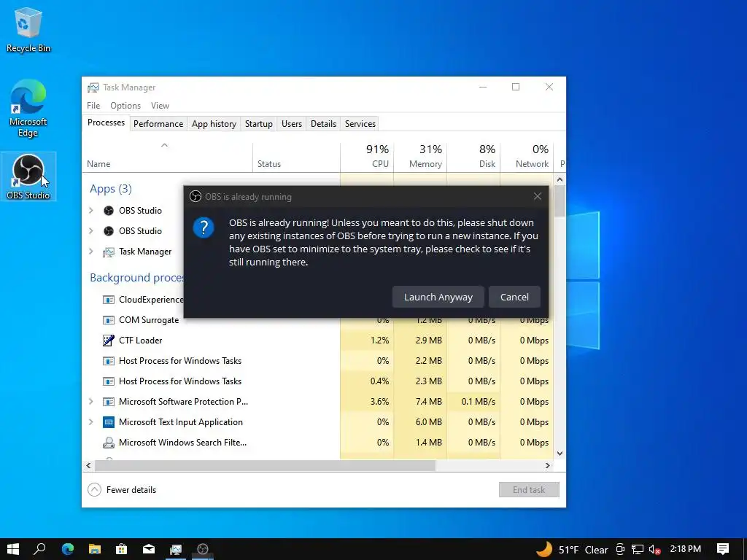Click the Meet Now tray icon
The height and width of the screenshot is (560, 747).
[x=620, y=550]
